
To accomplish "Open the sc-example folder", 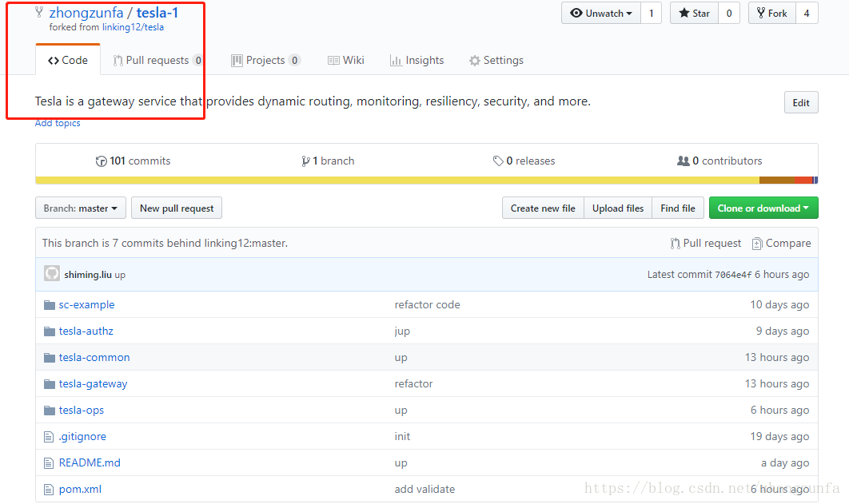I will click(x=86, y=305).
